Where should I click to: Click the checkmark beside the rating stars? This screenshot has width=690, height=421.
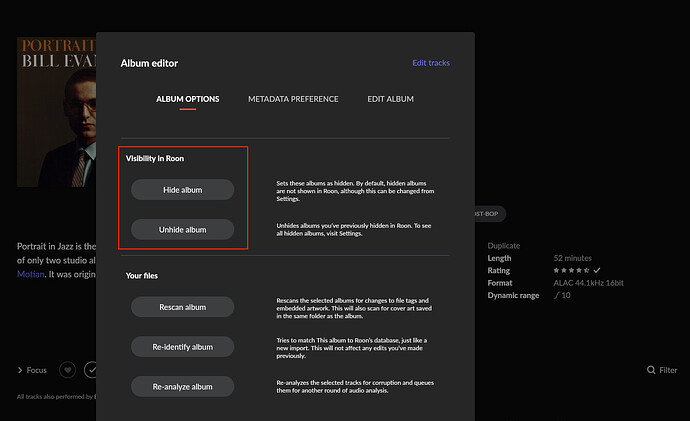coord(597,270)
